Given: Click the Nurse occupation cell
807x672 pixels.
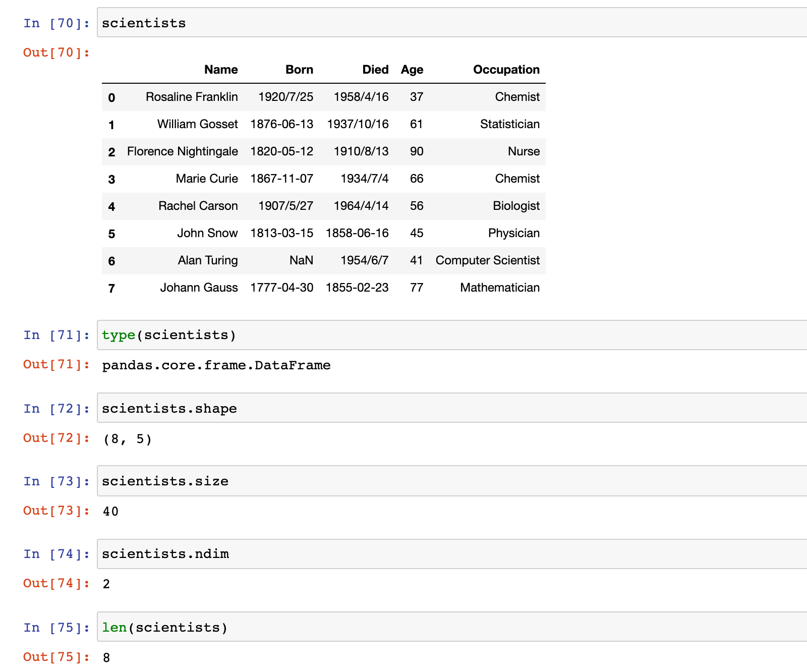Looking at the screenshot, I should 524,151.
